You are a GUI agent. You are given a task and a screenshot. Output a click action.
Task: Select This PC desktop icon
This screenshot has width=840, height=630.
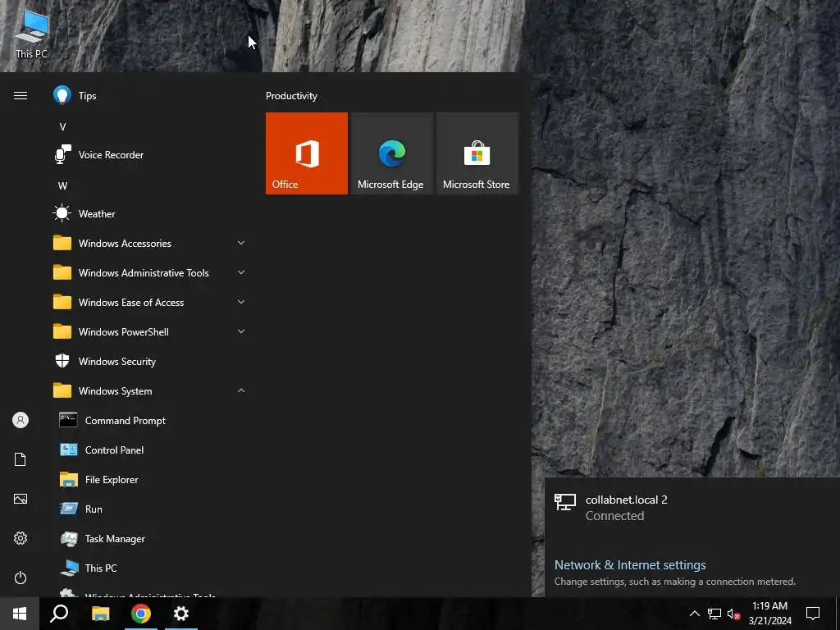click(x=32, y=34)
